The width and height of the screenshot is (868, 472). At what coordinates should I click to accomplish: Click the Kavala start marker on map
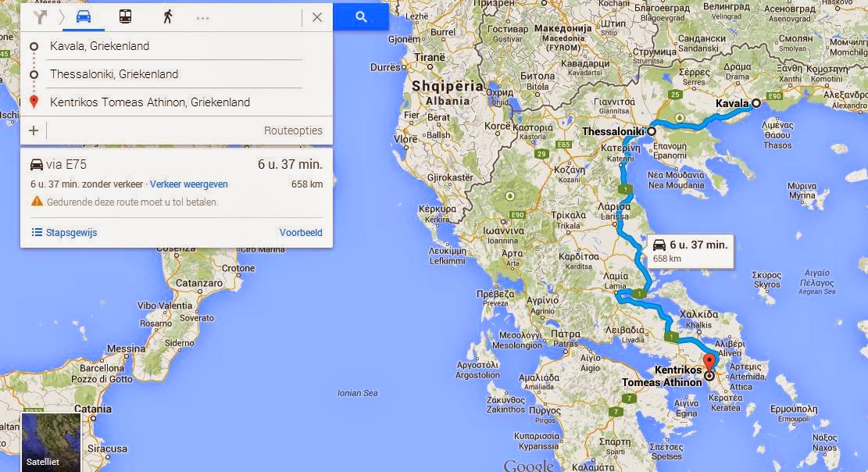click(x=756, y=103)
